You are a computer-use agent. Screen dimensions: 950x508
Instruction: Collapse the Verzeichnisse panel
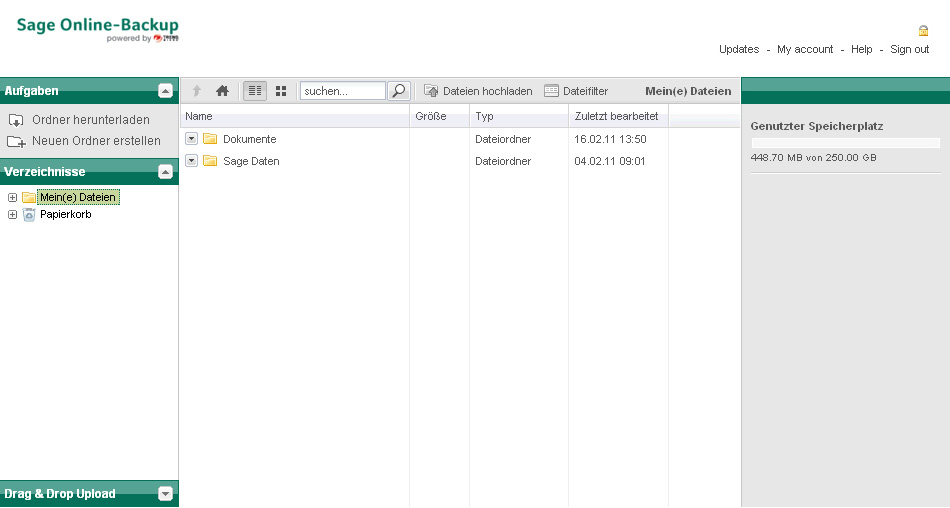165,172
